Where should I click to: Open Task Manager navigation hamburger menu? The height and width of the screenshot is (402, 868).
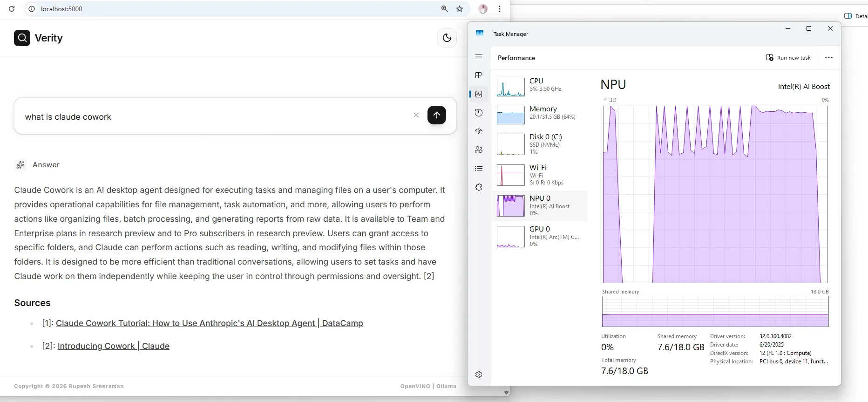(x=479, y=57)
